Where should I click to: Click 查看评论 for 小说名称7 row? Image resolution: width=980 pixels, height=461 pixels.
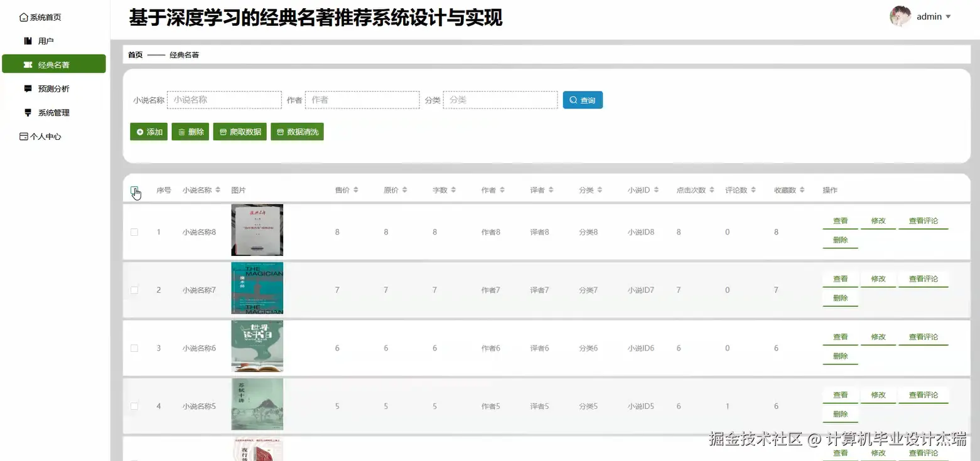point(923,279)
